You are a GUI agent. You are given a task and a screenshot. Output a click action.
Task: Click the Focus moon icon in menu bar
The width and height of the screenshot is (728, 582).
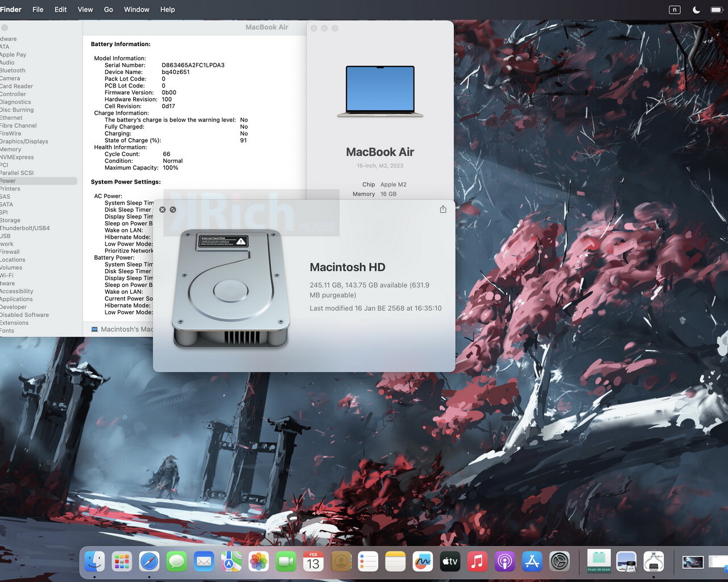(696, 10)
